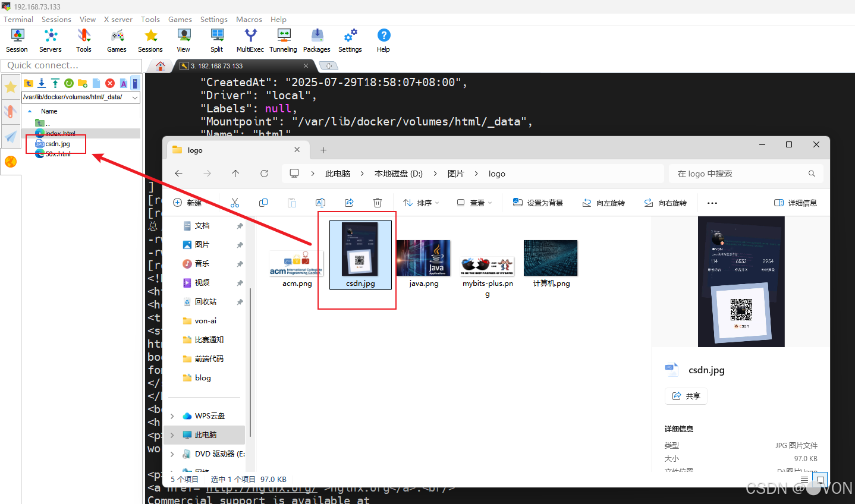The image size is (855, 504).
Task: Toggle follow terminal folder icon in SFTP panel
Action: (x=135, y=83)
